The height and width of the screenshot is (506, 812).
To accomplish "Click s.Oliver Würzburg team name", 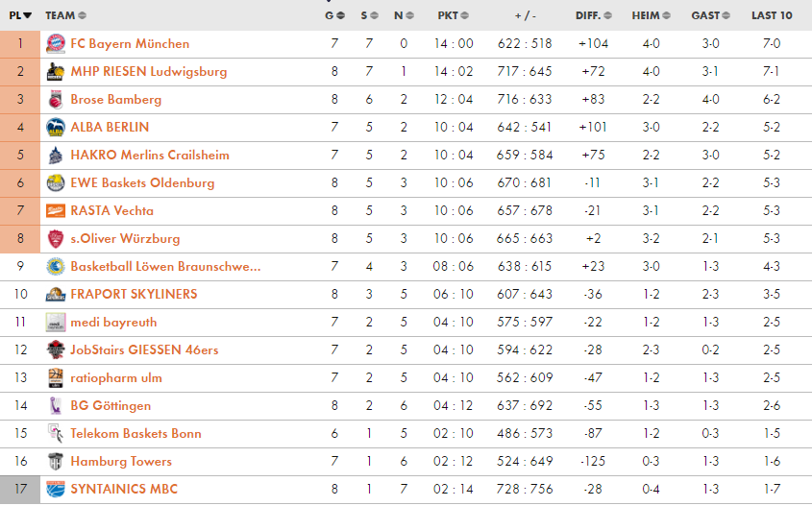I will click(x=125, y=238).
